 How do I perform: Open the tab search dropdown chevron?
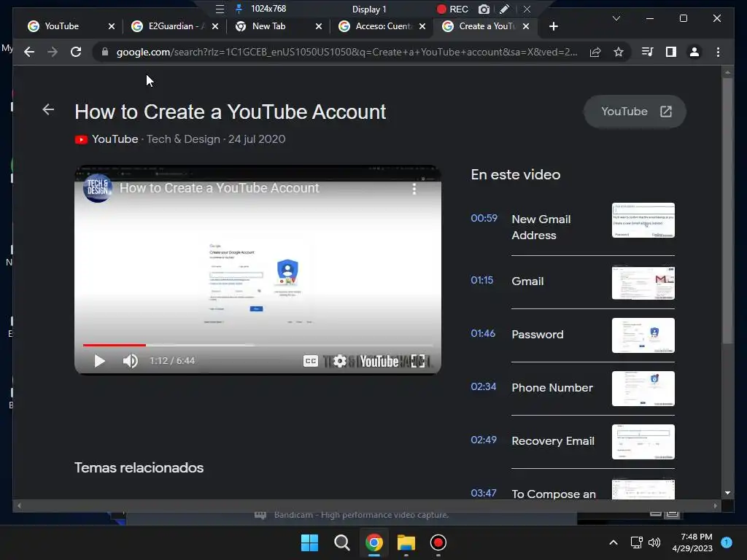[616, 18]
